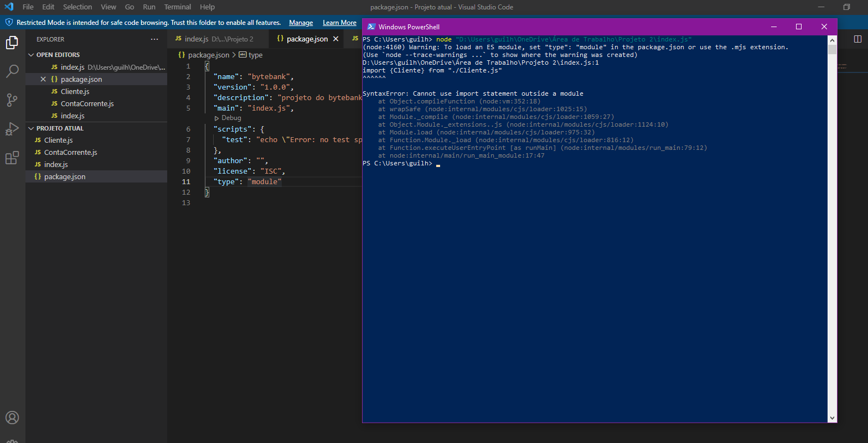Open the View menu
The height and width of the screenshot is (443, 868).
pos(108,7)
